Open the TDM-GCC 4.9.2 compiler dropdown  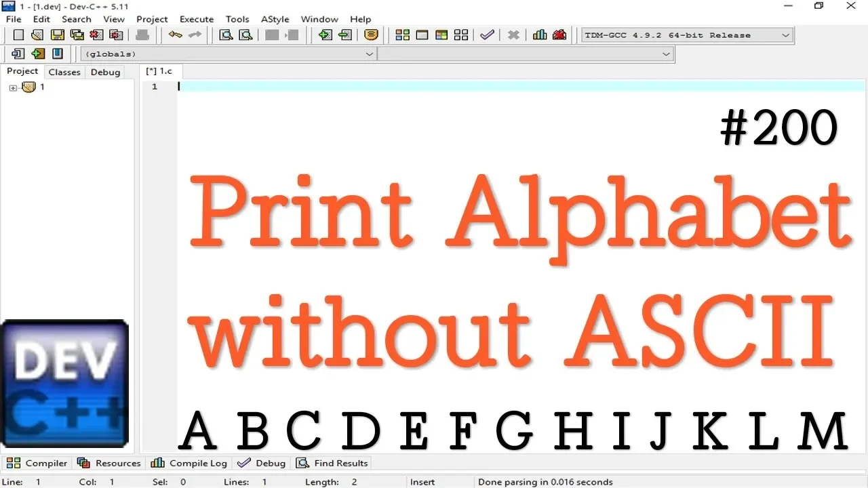click(x=687, y=35)
